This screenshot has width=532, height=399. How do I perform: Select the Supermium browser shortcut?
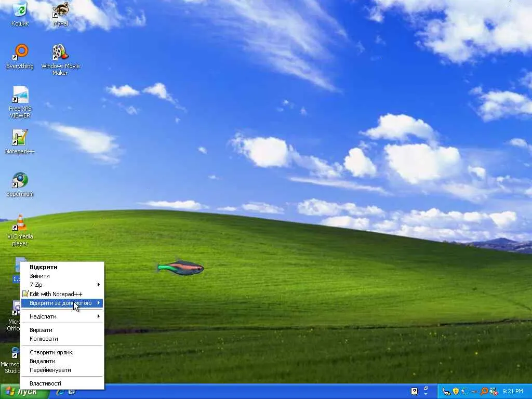click(x=20, y=184)
